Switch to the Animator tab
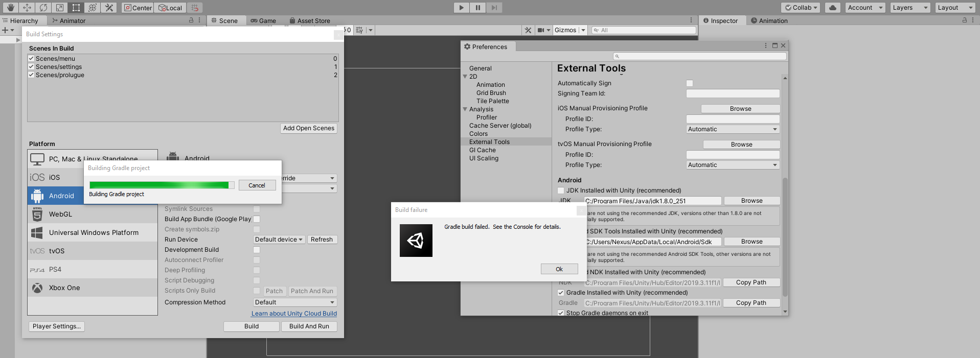Screen dimensions: 980x358 (69, 21)
